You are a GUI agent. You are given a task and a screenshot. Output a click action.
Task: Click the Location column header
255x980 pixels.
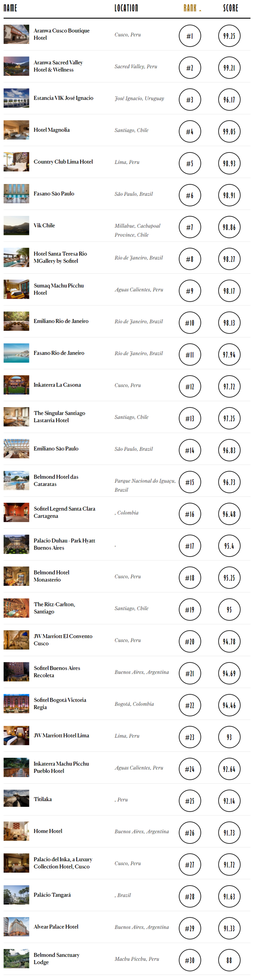click(x=126, y=8)
